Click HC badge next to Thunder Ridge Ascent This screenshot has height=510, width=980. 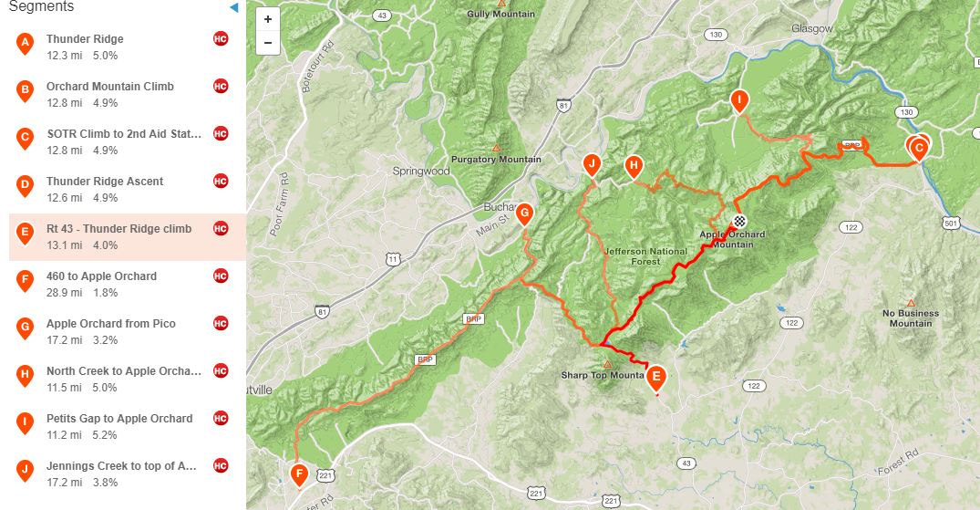point(221,181)
